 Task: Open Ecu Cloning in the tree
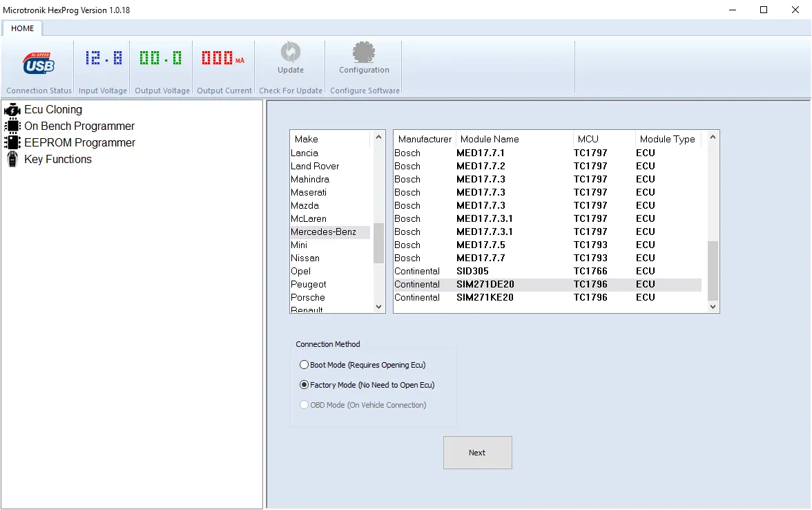pyautogui.click(x=52, y=109)
